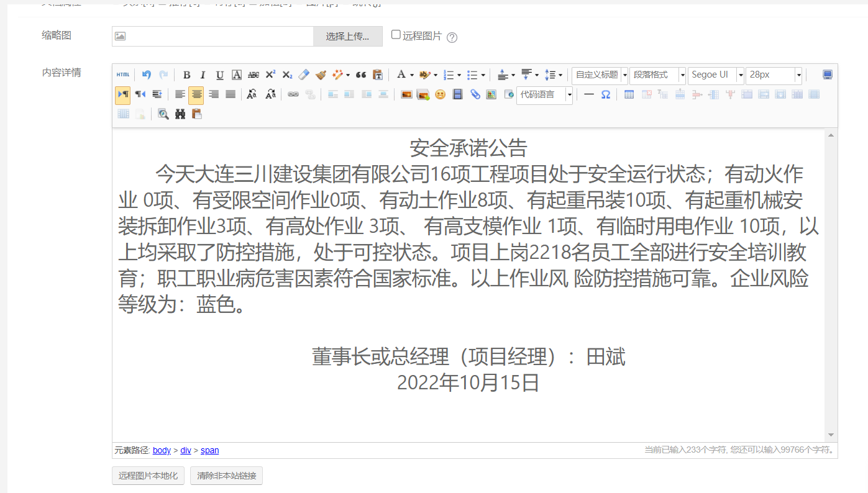
Task: Toggle center text alignment
Action: [196, 94]
